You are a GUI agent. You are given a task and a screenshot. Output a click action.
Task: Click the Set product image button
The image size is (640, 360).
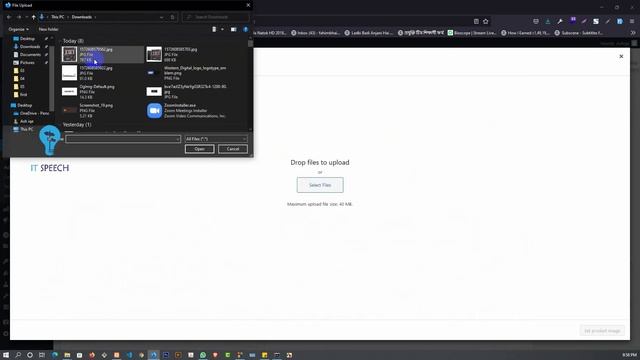click(x=602, y=331)
